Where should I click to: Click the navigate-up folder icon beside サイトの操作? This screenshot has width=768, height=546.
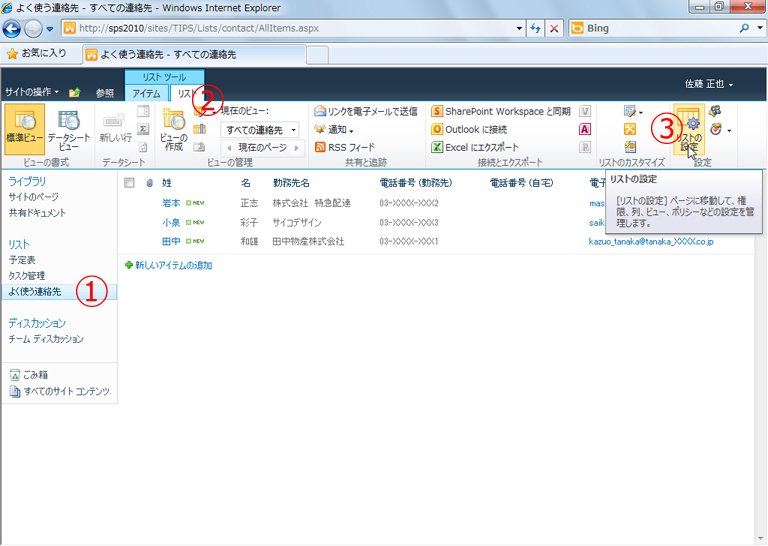[x=74, y=93]
